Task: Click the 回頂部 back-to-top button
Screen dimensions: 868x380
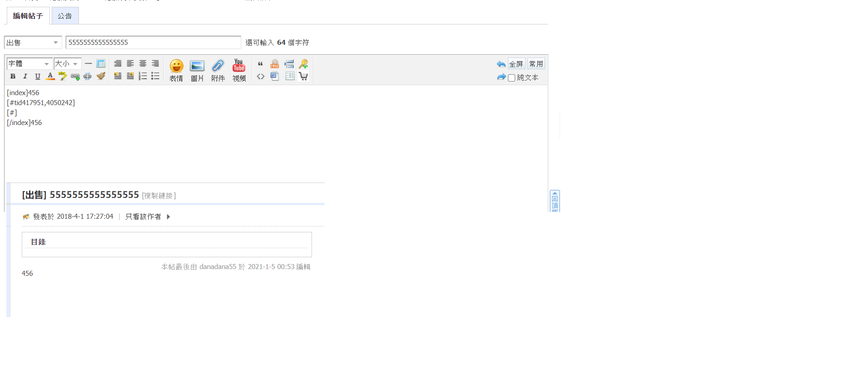Action: (555, 201)
